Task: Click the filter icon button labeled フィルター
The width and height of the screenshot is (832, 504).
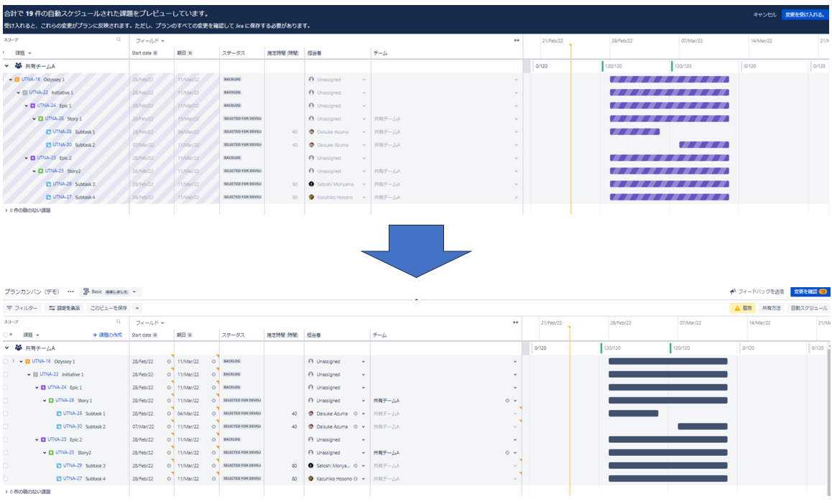Action: point(22,308)
